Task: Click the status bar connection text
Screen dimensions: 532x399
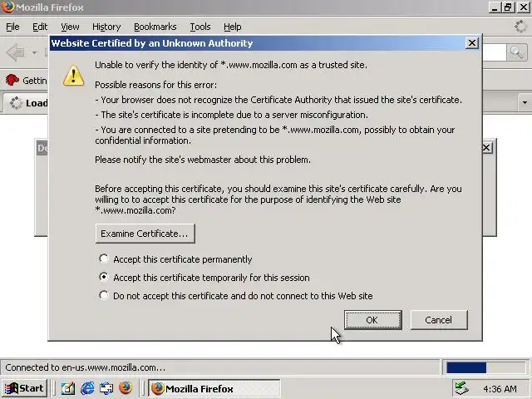Action: coord(85,367)
